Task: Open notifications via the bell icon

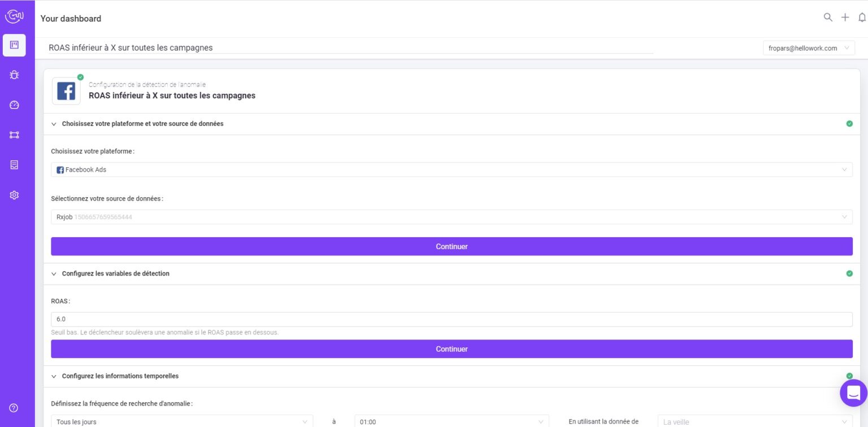Action: (861, 18)
